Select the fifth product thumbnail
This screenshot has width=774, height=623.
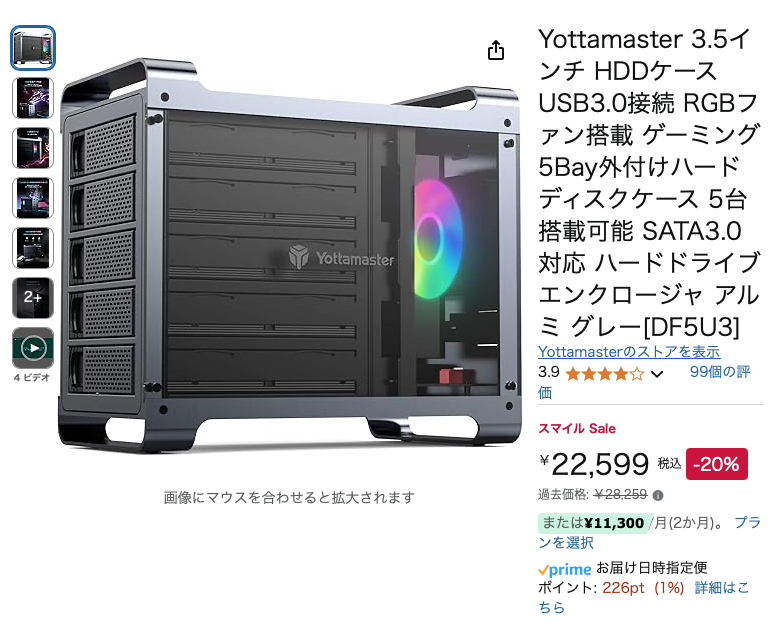[x=33, y=248]
